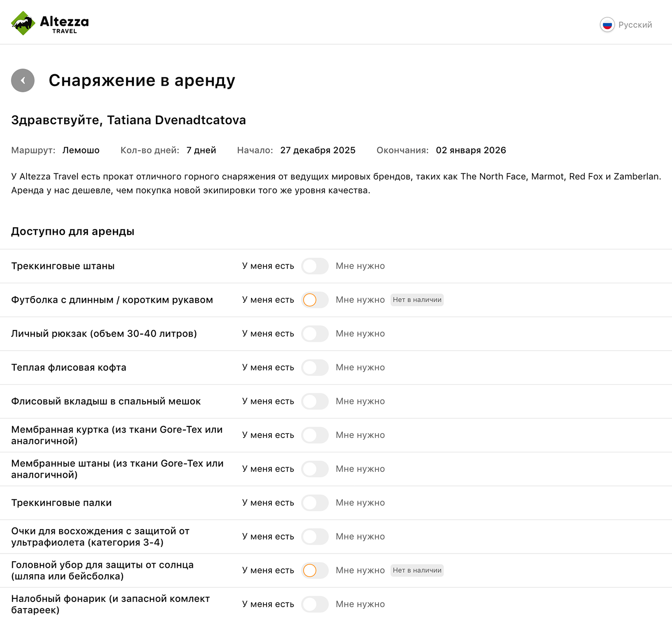This screenshot has width=672, height=632.
Task: Toggle the Личный рюкзак rental switch
Action: (x=315, y=334)
